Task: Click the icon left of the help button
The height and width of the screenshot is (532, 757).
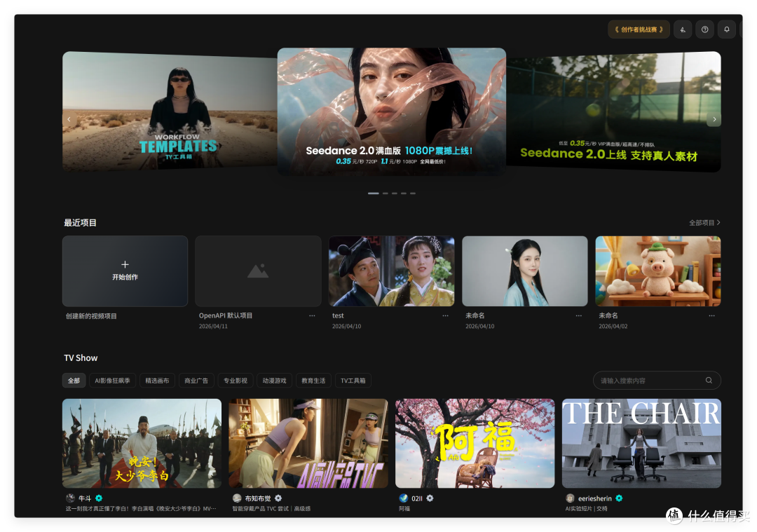Action: click(683, 29)
